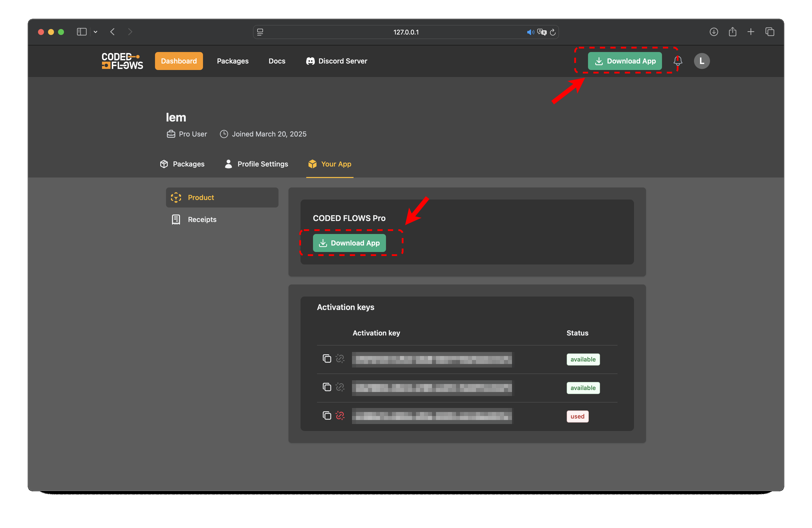
Task: Switch to Profile Settings tab
Action: tap(256, 164)
